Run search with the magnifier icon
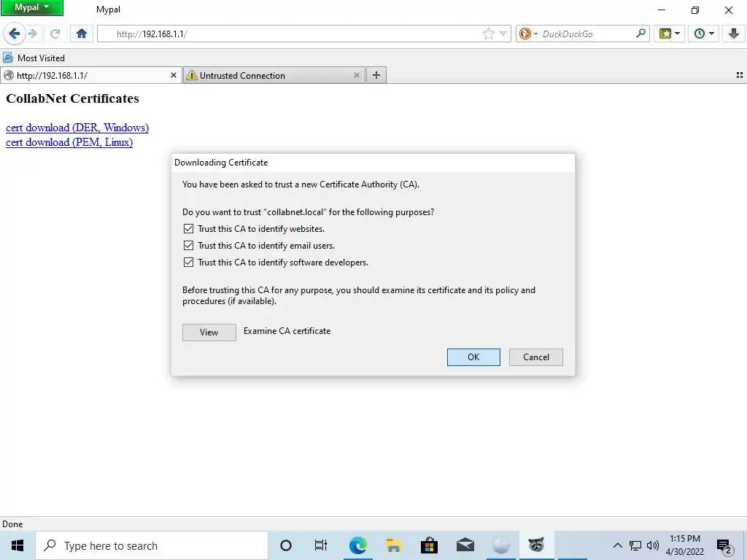Image resolution: width=747 pixels, height=560 pixels. pos(641,34)
